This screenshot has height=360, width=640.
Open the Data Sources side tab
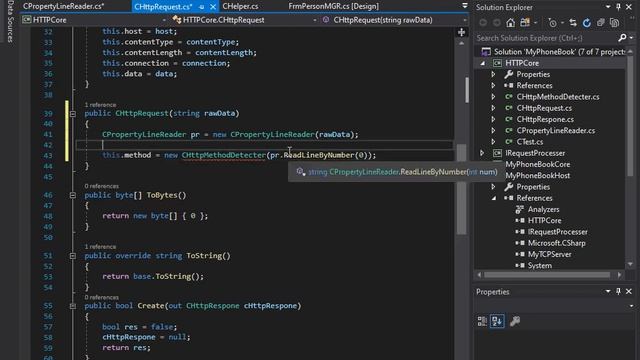pyautogui.click(x=10, y=21)
